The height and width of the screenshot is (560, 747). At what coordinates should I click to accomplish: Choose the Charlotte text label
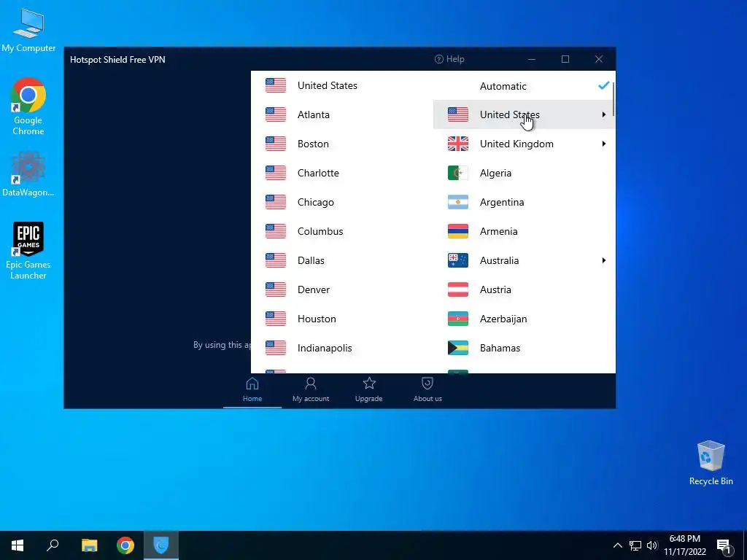[x=318, y=173]
